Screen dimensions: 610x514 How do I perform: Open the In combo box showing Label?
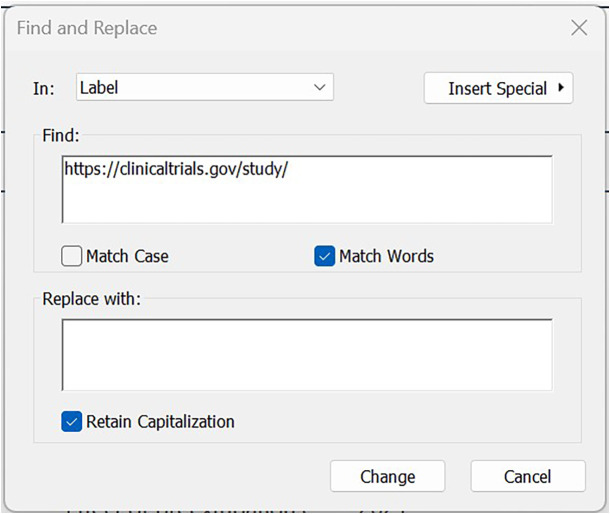pyautogui.click(x=205, y=87)
